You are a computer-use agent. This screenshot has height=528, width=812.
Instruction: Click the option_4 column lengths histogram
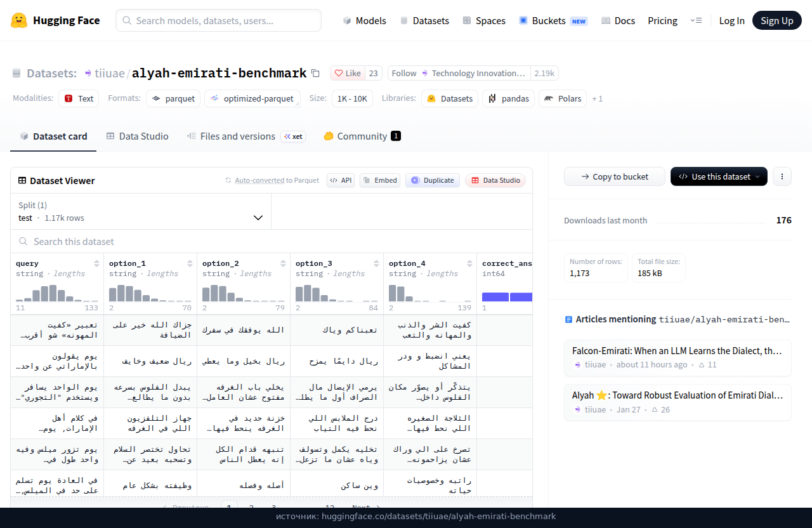[x=430, y=293]
